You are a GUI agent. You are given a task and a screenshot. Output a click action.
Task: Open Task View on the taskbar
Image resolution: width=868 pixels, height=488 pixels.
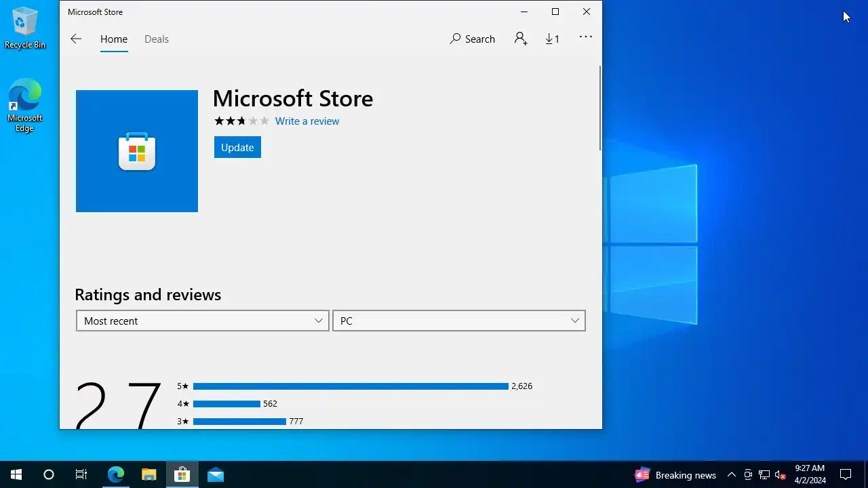pyautogui.click(x=81, y=474)
